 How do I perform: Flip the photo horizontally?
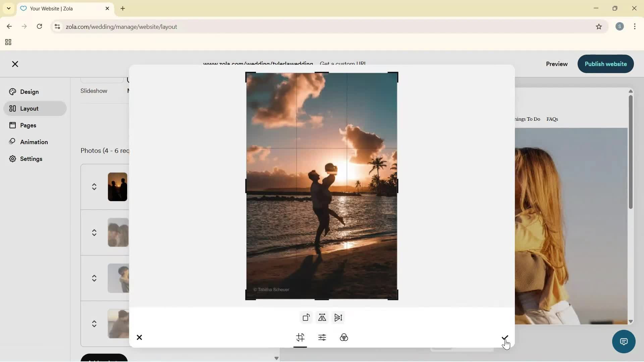pos(322,317)
